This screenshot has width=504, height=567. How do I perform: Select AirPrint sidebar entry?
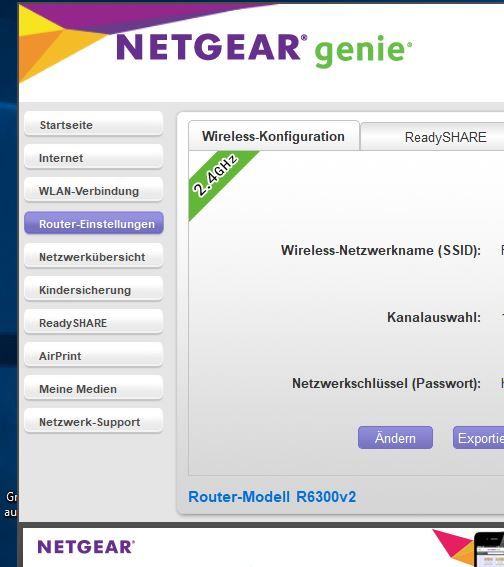click(x=94, y=355)
